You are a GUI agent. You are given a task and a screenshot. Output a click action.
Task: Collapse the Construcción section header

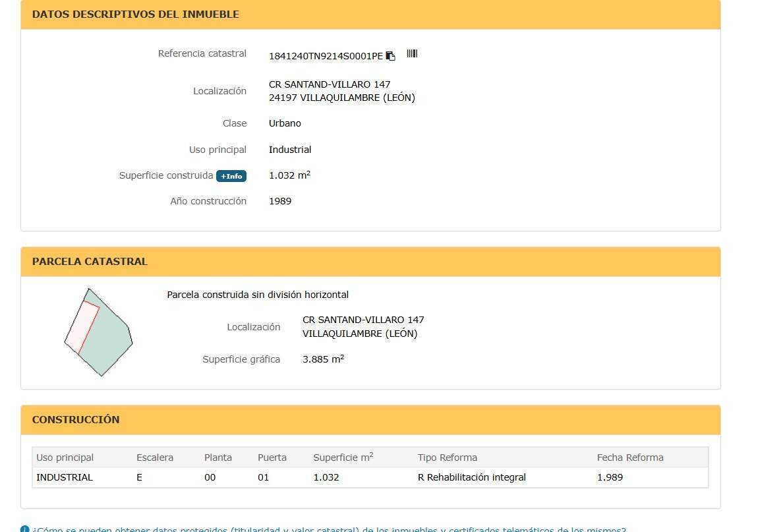tap(370, 420)
